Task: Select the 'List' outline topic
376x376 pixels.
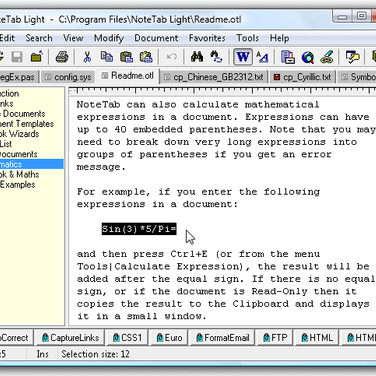Action: tap(6, 144)
